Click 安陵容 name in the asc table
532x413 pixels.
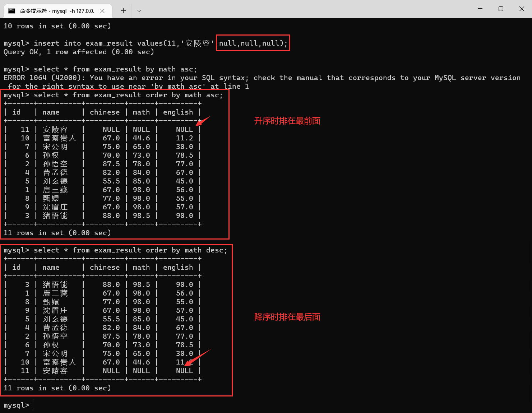point(55,129)
